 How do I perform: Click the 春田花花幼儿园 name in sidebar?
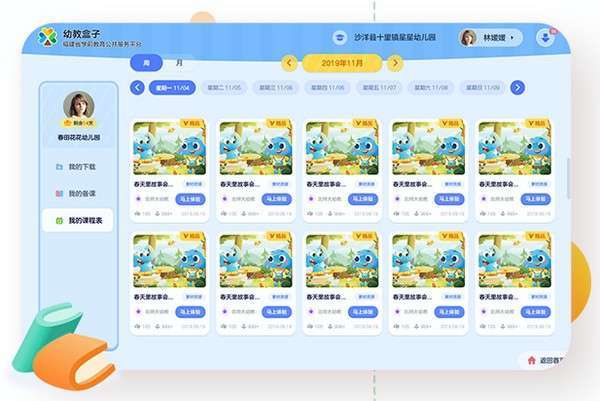[x=79, y=137]
